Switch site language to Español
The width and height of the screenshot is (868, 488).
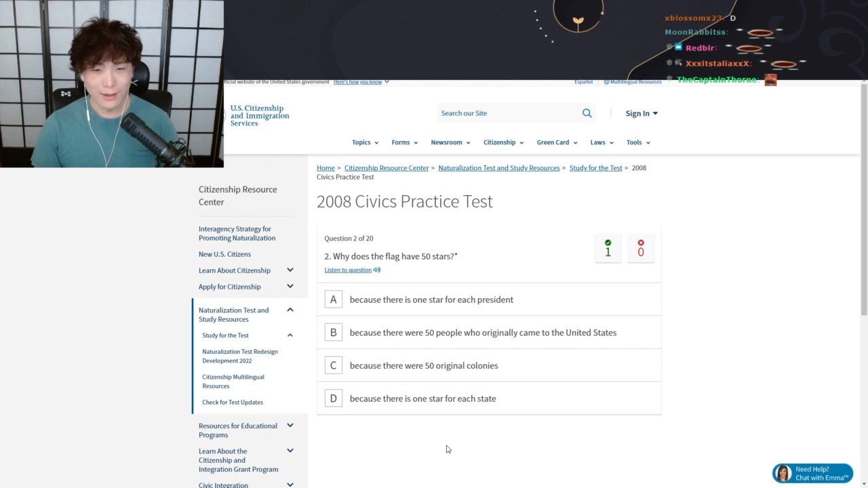pyautogui.click(x=583, y=82)
